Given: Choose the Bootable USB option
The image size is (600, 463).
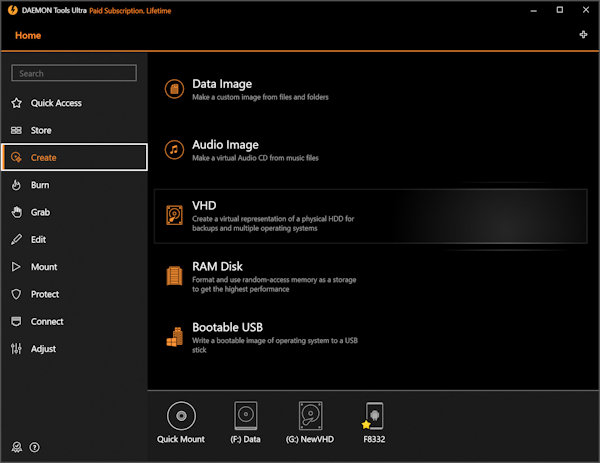Looking at the screenshot, I should click(x=370, y=337).
